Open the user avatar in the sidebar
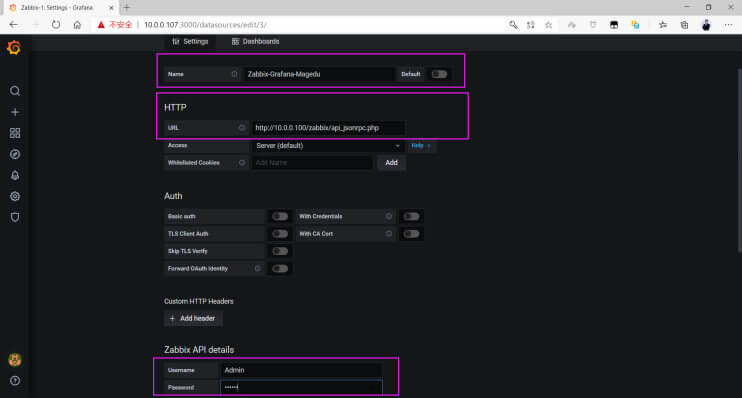Viewport: 742px width, 398px height. tap(15, 360)
